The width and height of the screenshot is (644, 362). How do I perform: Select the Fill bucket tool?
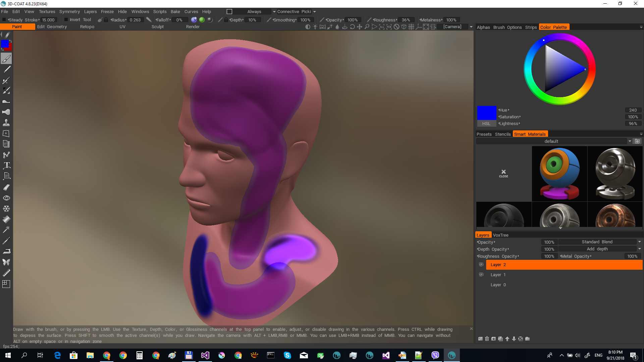pos(6,219)
